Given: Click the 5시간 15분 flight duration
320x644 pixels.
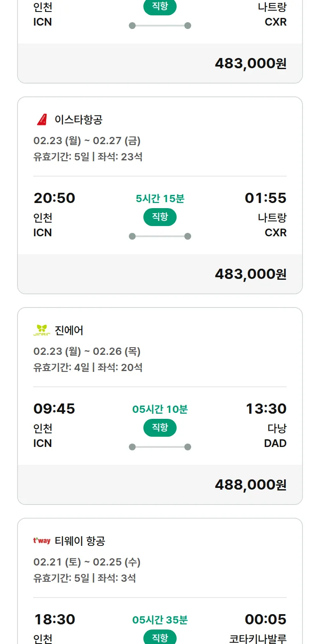Looking at the screenshot, I should [160, 198].
